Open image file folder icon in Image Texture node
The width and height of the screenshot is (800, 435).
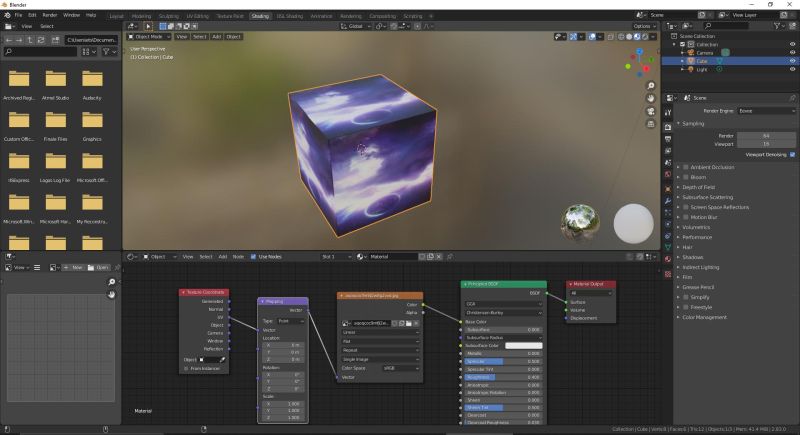point(409,323)
